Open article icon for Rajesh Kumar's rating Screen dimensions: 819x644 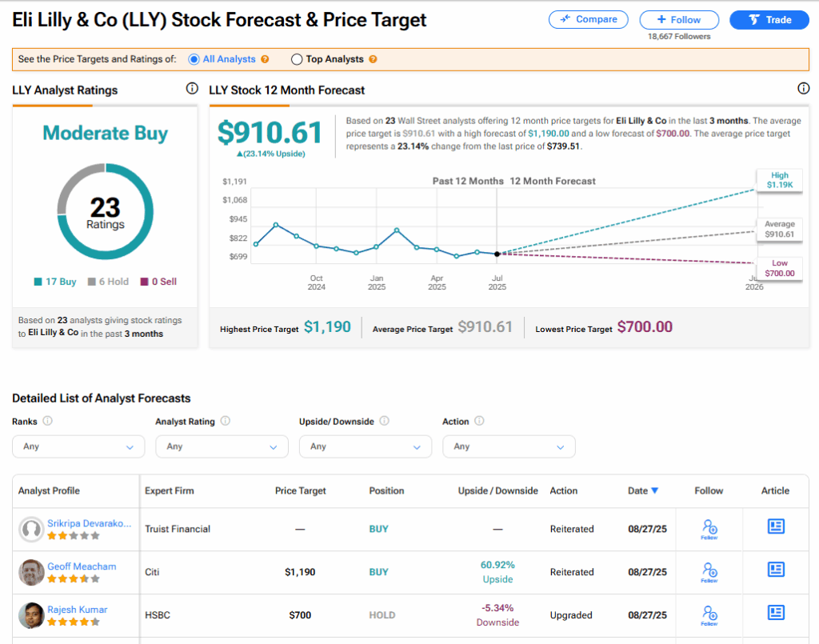click(775, 612)
